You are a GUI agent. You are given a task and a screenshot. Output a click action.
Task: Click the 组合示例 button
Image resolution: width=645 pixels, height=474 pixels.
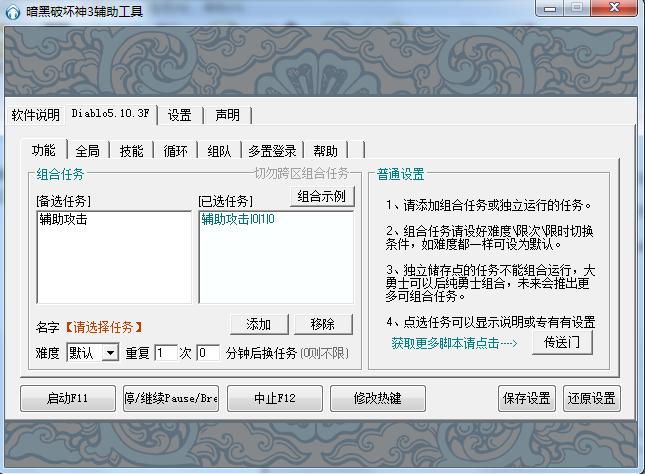(322, 196)
